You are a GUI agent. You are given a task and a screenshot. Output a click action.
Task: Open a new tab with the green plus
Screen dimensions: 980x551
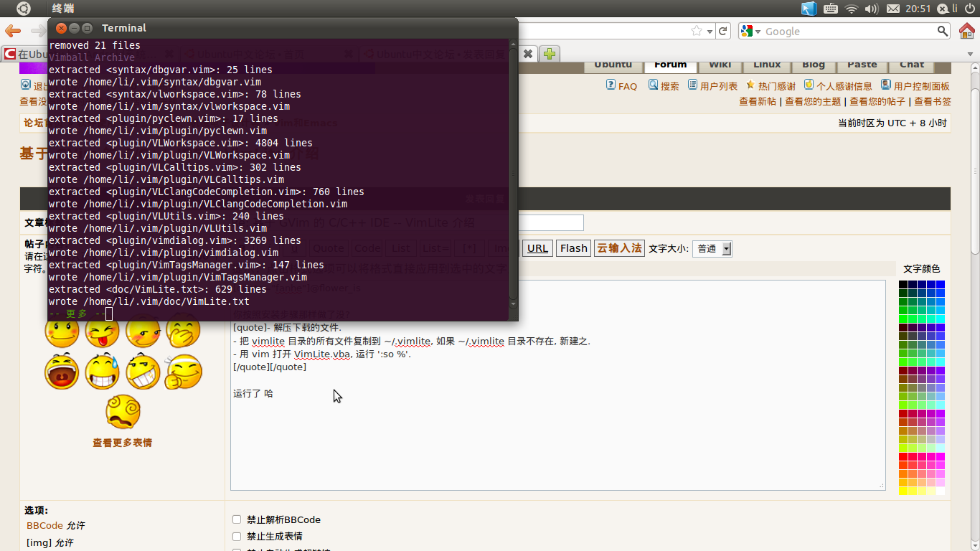coord(550,54)
